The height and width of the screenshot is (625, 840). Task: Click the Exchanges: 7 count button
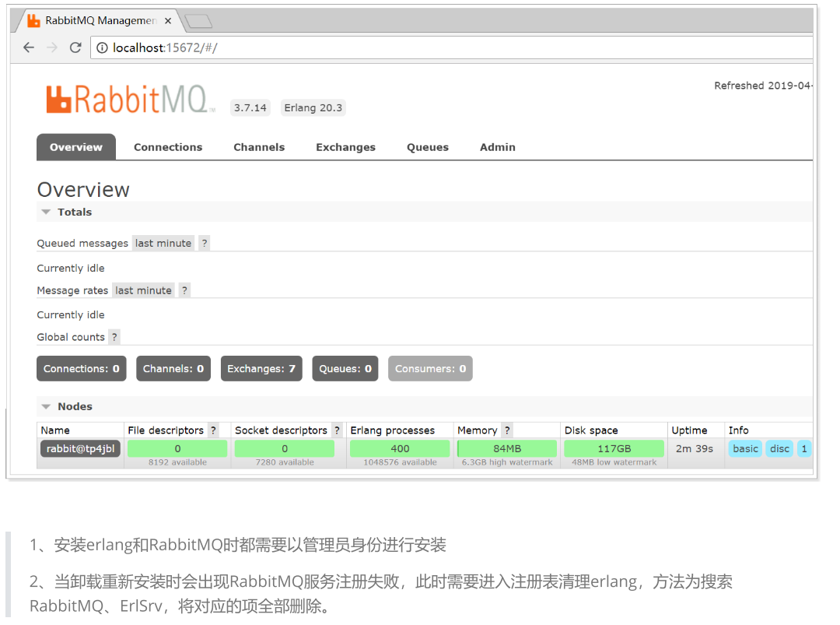tap(261, 369)
